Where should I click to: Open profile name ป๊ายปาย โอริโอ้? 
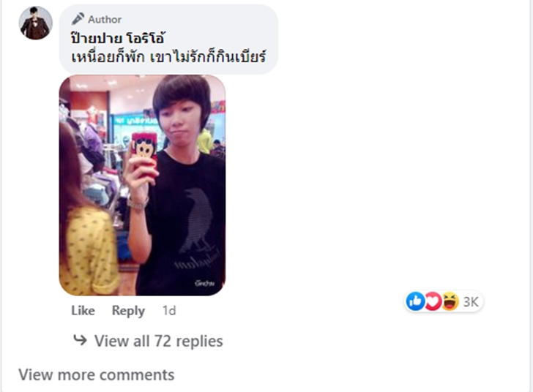click(118, 38)
